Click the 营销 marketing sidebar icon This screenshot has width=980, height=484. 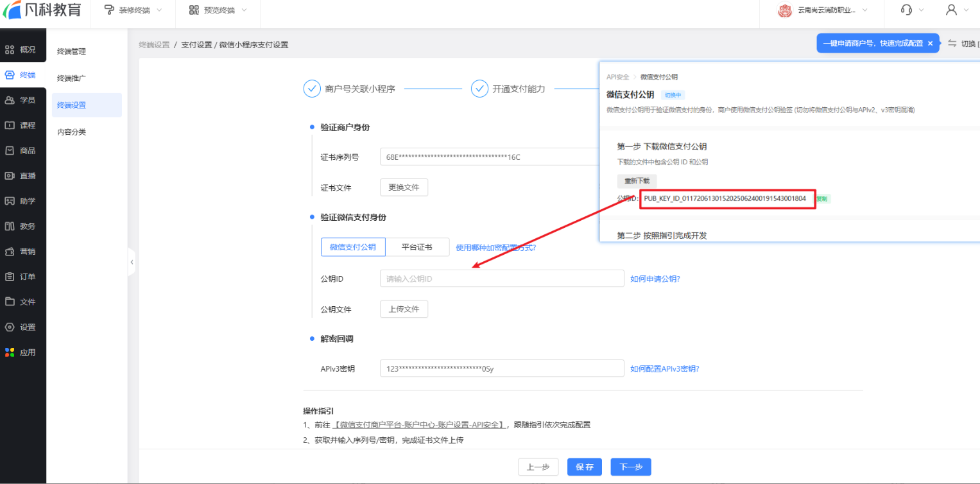[x=10, y=252]
